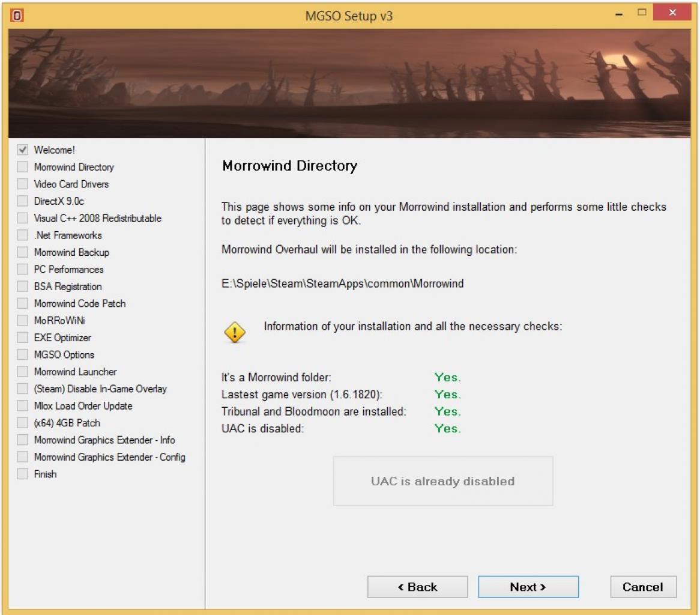Check the MGSO Options checkbox
The width and height of the screenshot is (700, 615).
click(x=22, y=354)
